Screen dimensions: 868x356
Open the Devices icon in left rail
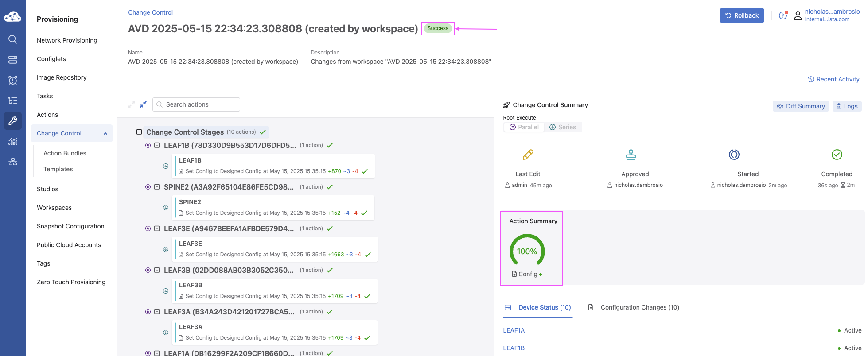pyautogui.click(x=13, y=60)
